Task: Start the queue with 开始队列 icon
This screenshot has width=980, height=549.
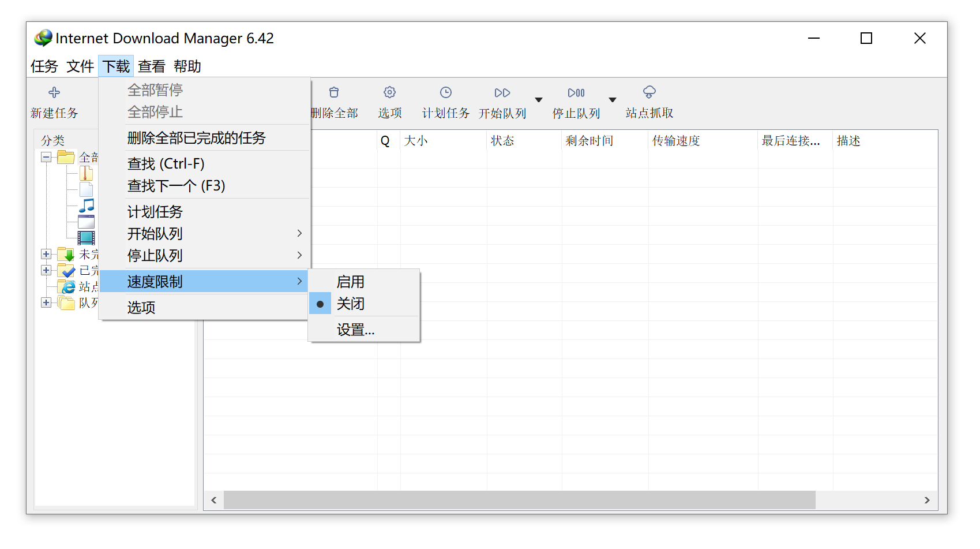Action: pos(502,92)
